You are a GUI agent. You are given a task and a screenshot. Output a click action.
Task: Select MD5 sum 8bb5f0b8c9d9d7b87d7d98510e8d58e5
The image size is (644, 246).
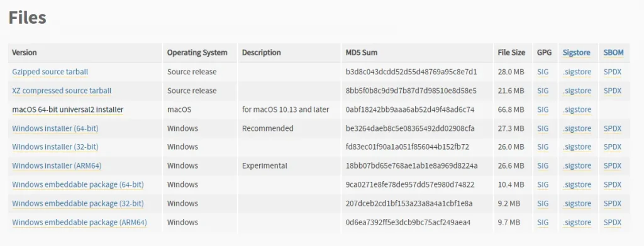point(411,91)
